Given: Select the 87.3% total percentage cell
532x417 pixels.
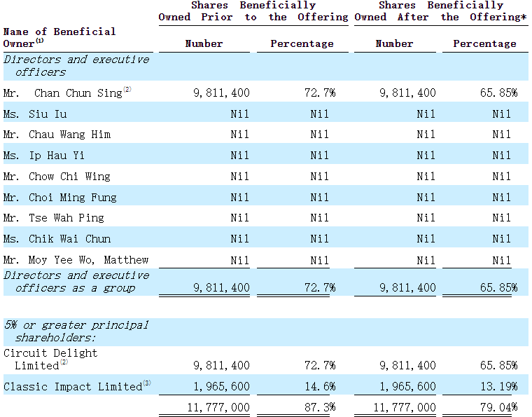Looking at the screenshot, I should point(319,407).
